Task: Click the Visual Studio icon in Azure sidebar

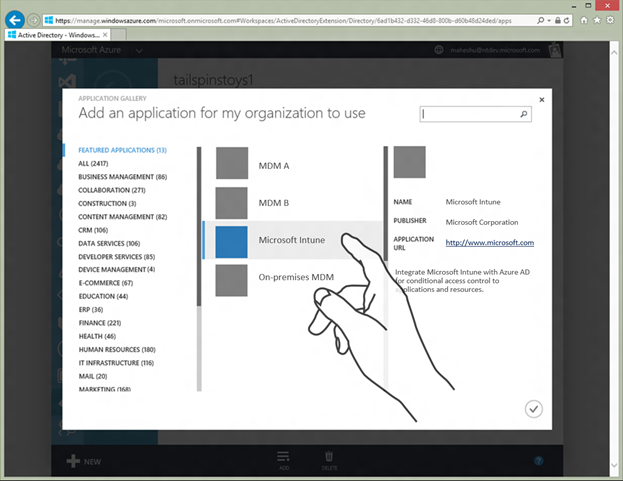Action: 67,82
